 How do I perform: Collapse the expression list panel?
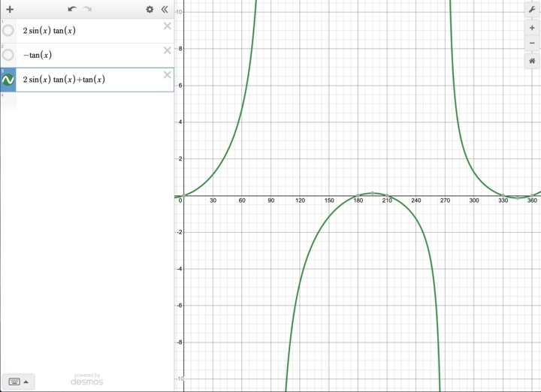165,9
